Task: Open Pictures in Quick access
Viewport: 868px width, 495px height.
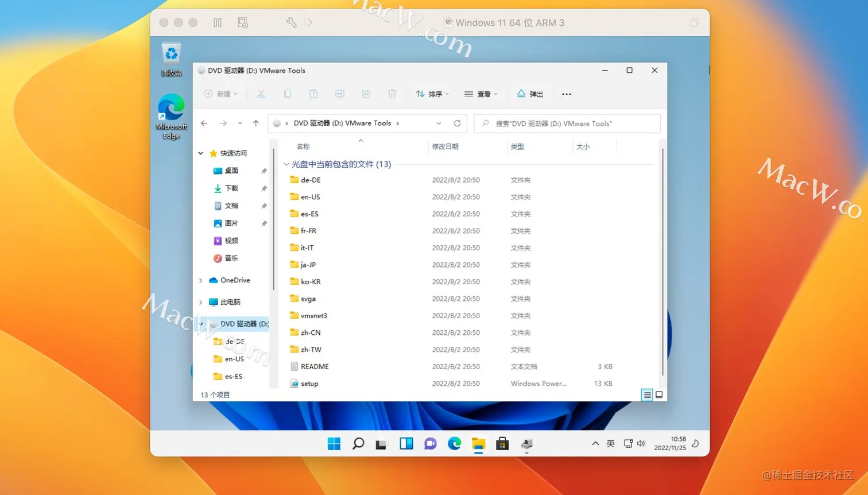Action: (x=231, y=223)
